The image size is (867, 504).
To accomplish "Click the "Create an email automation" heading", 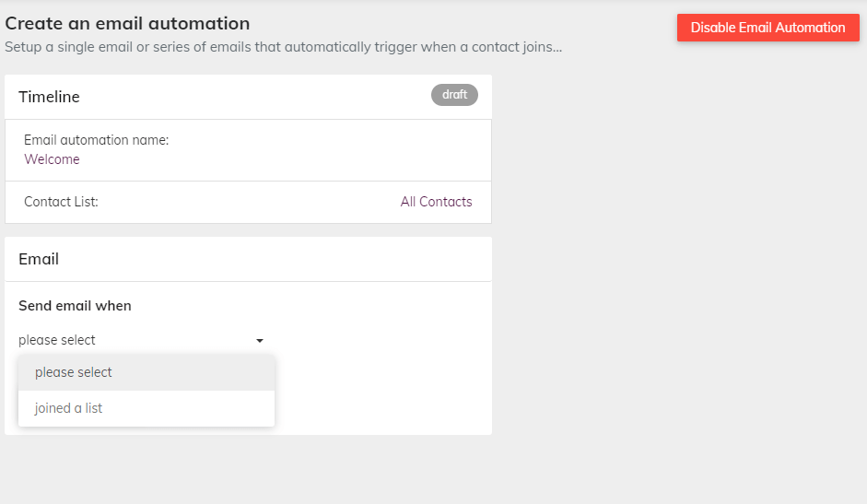I will pyautogui.click(x=128, y=23).
